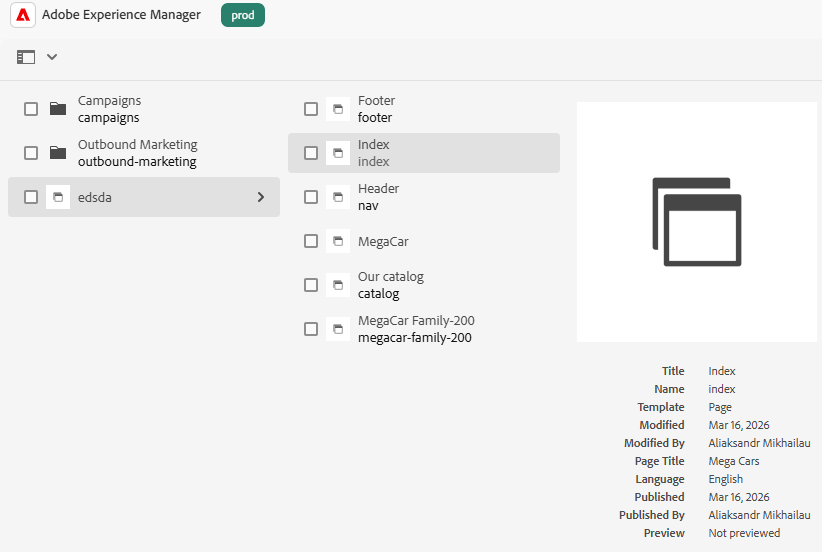Screen dimensions: 822x552
Task: Click the Published date 'Mar 16, 2026'
Action: 739,497
